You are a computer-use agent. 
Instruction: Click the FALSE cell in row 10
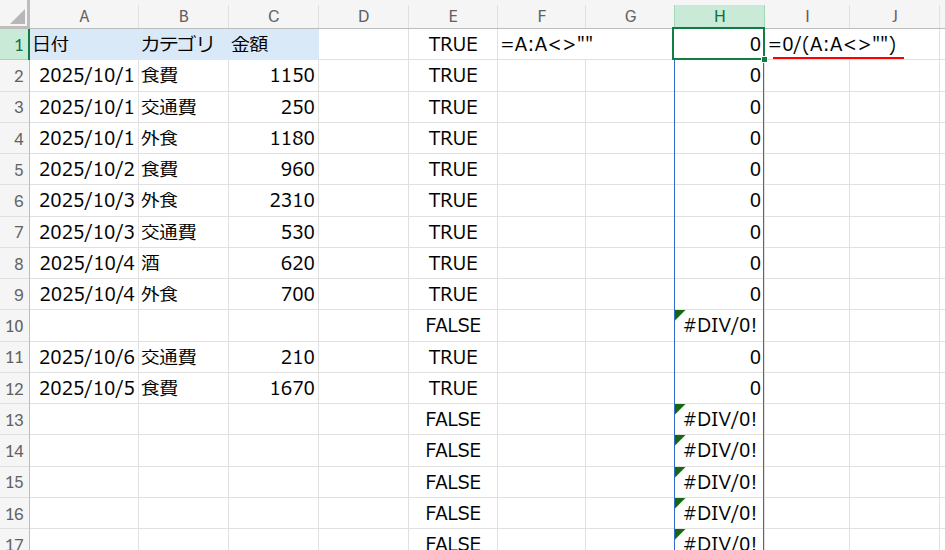pos(453,326)
